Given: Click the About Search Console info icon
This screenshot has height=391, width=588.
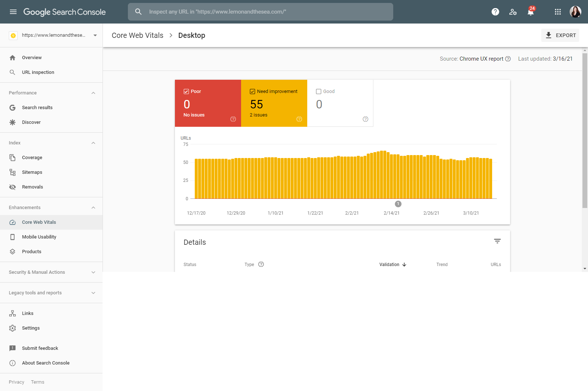Looking at the screenshot, I should click(12, 363).
